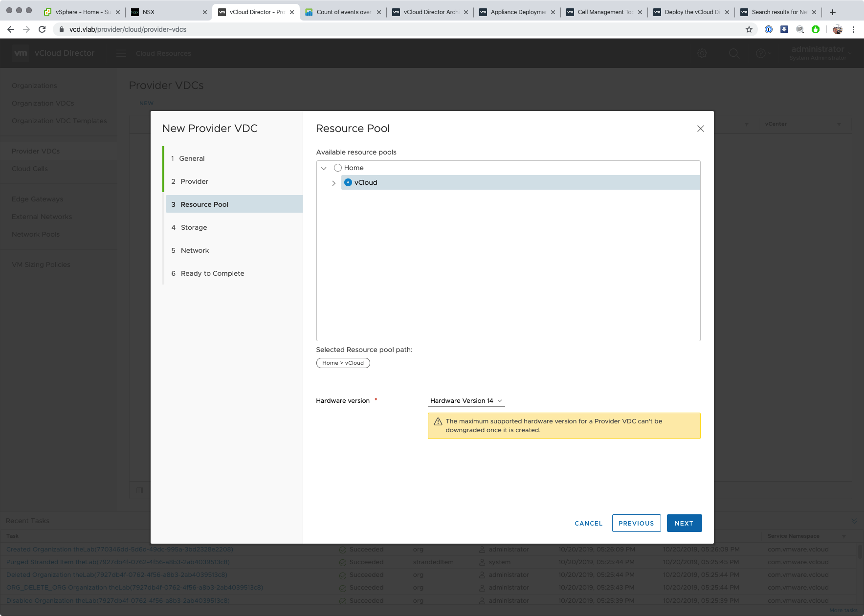Open Organization VDC Templates in the sidebar

click(x=59, y=121)
